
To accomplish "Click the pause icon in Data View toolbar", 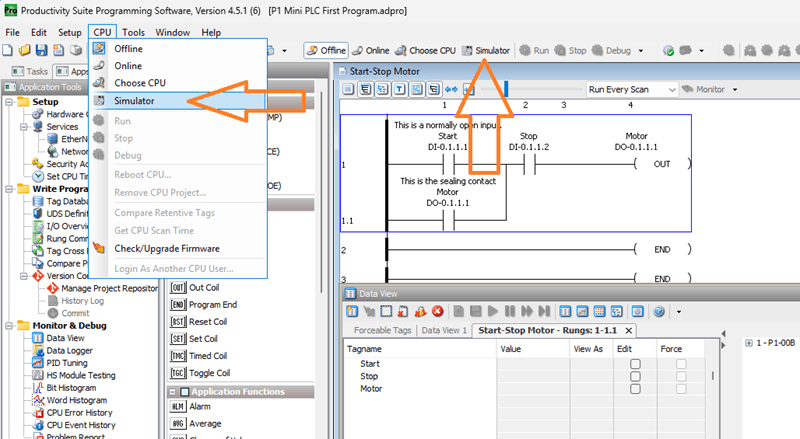I will pos(509,311).
